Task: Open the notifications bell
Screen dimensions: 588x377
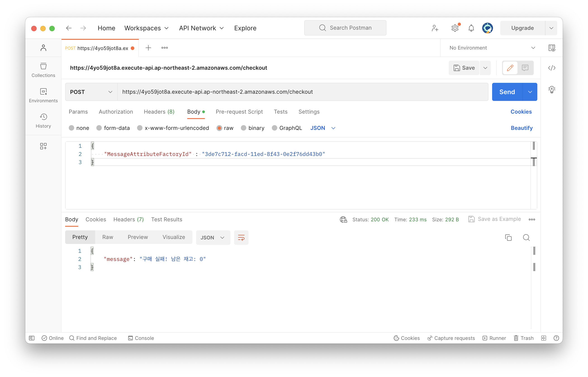Action: click(x=471, y=28)
